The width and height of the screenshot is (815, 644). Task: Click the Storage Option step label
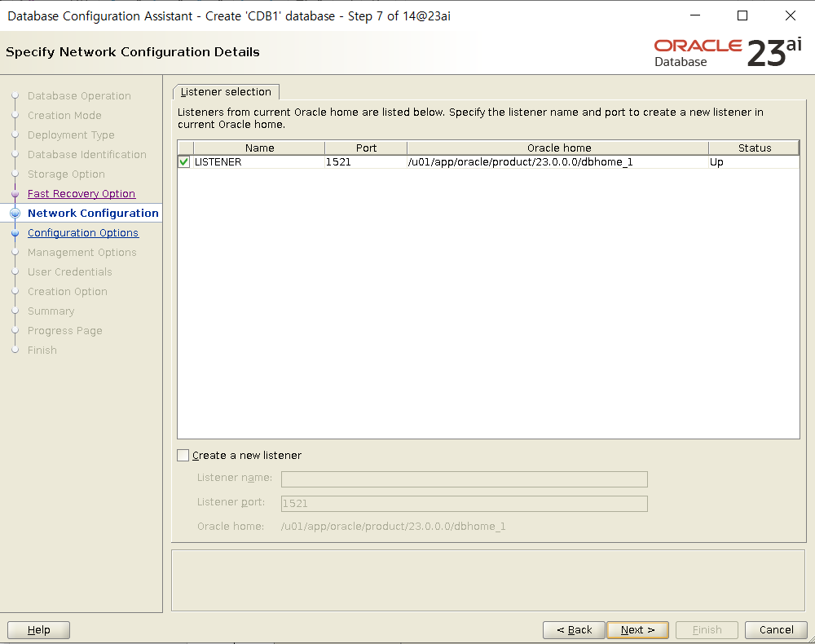point(66,174)
